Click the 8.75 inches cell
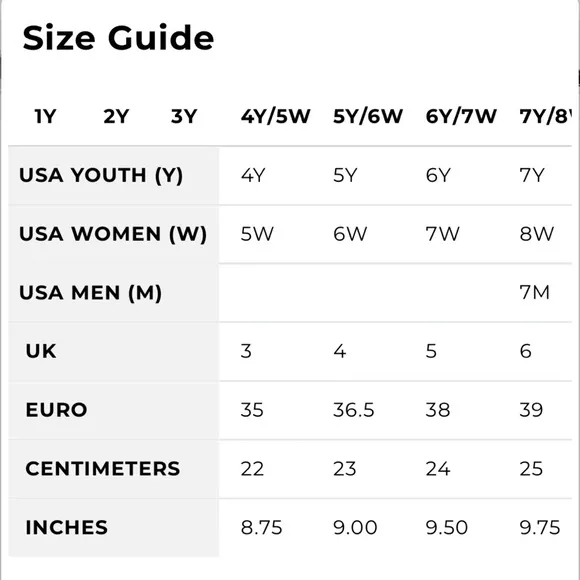 pos(262,527)
